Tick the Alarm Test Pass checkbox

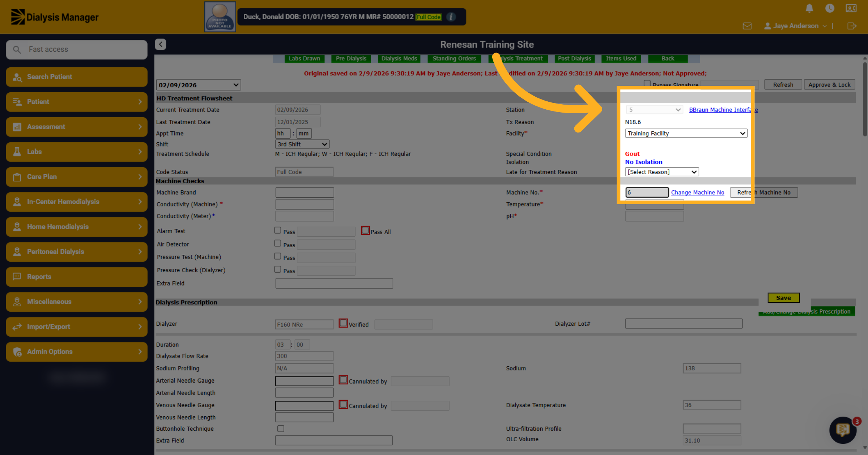tap(278, 230)
